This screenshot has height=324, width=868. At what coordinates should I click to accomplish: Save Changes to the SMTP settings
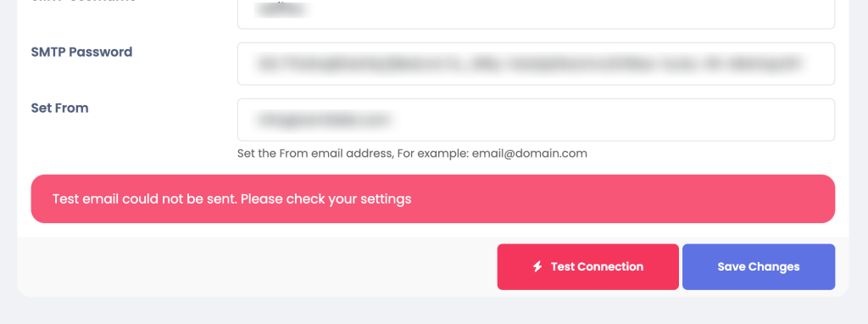[759, 267]
